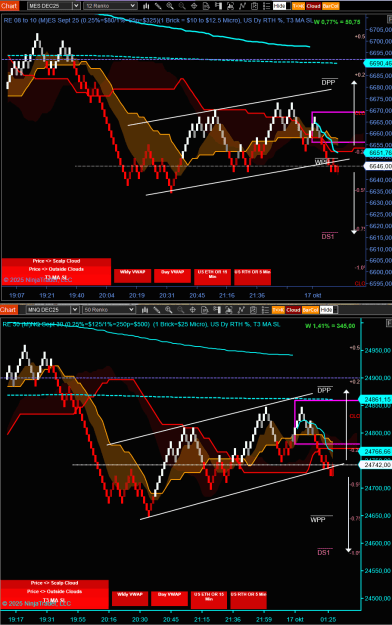Click zoom in magnifier on MES chart

point(170,6)
